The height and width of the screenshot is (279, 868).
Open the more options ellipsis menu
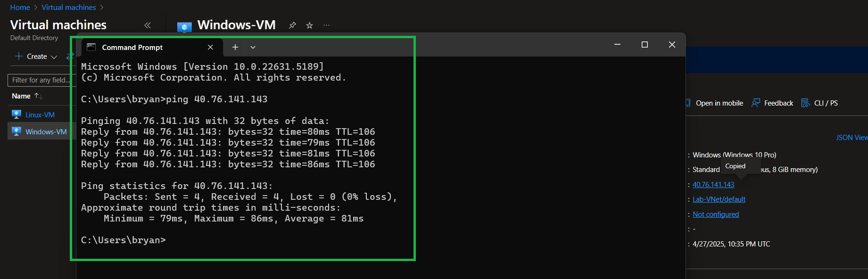(326, 25)
